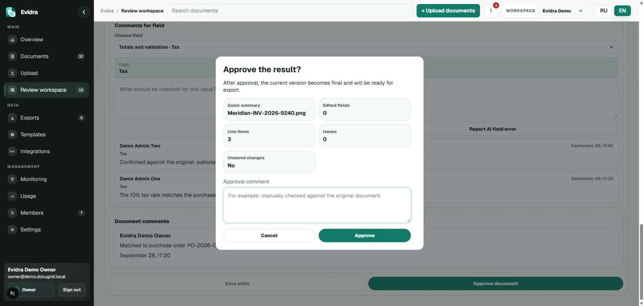Click the Owner role button

(x=31, y=290)
